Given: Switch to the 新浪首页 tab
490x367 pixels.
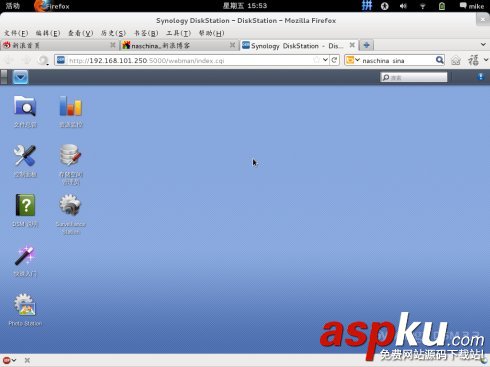Looking at the screenshot, I should tap(59, 45).
